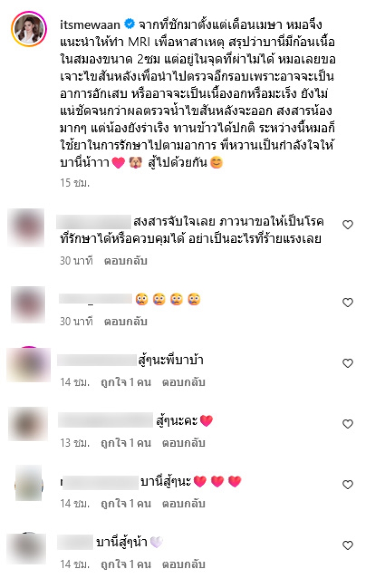Like the comment บานี่สู้ๆนะ with three hearts
Viewport: 366px width, 588px height.
click(348, 484)
